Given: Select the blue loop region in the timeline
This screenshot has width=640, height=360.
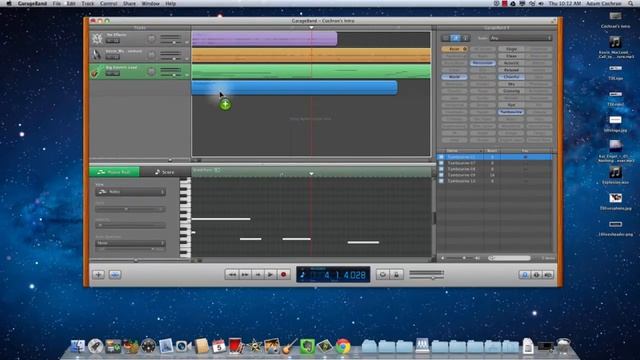Looking at the screenshot, I should click(x=294, y=88).
